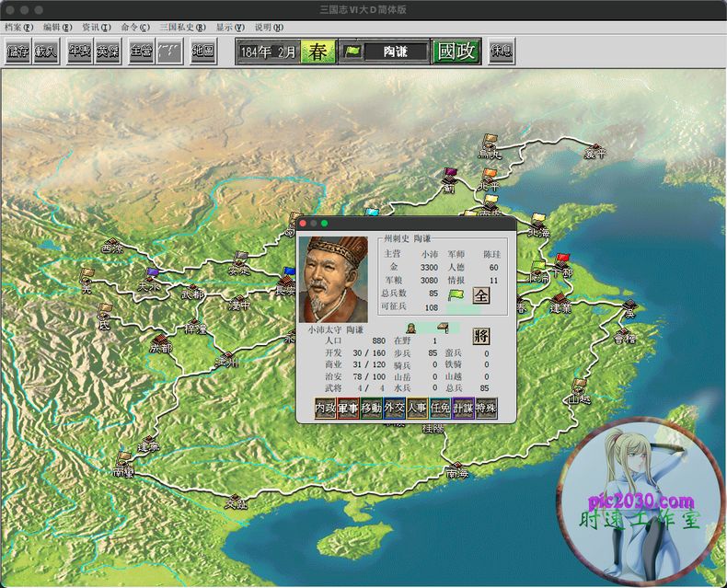Click Tao Qian's portrait in the dialog
727x588 pixels.
click(334, 279)
